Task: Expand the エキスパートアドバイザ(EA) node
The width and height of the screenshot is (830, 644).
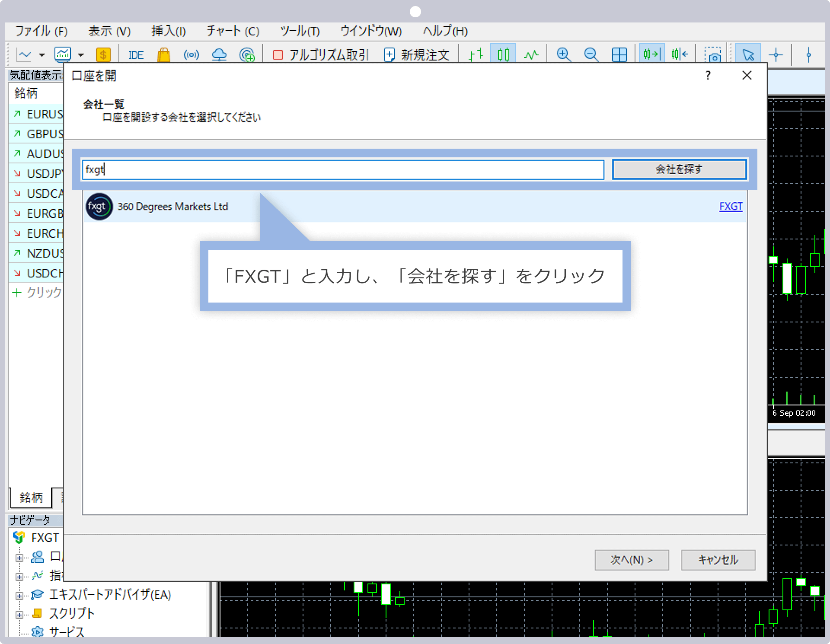Action: [19, 596]
